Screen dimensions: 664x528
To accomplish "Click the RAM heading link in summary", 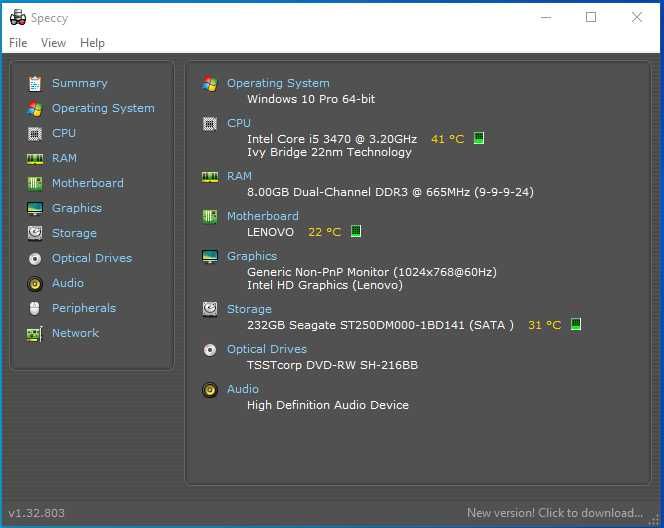I will pos(239,176).
